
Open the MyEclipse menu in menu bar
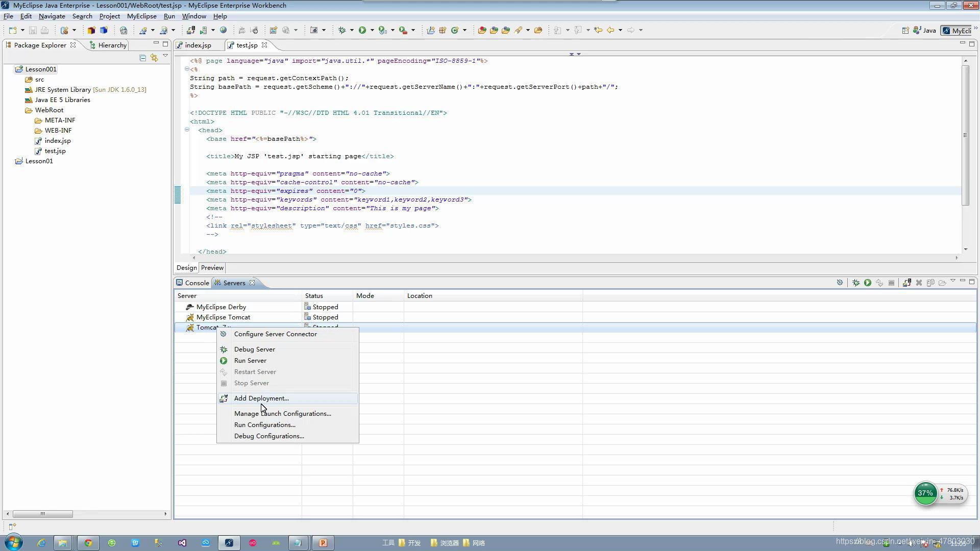pyautogui.click(x=141, y=16)
